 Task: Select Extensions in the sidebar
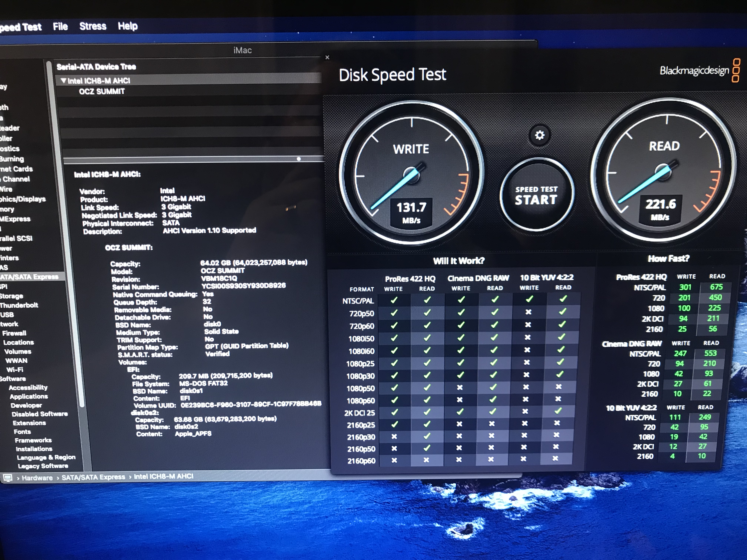[x=29, y=423]
